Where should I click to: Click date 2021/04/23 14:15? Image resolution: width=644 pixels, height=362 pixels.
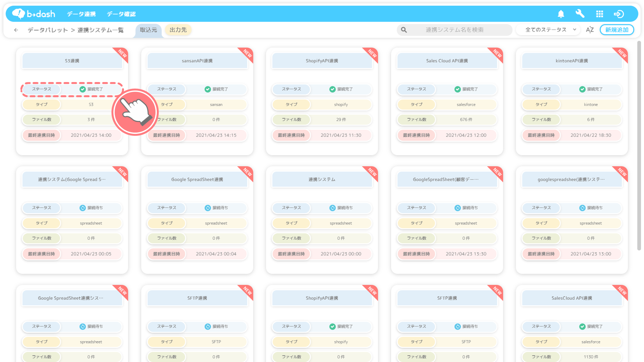pos(216,135)
